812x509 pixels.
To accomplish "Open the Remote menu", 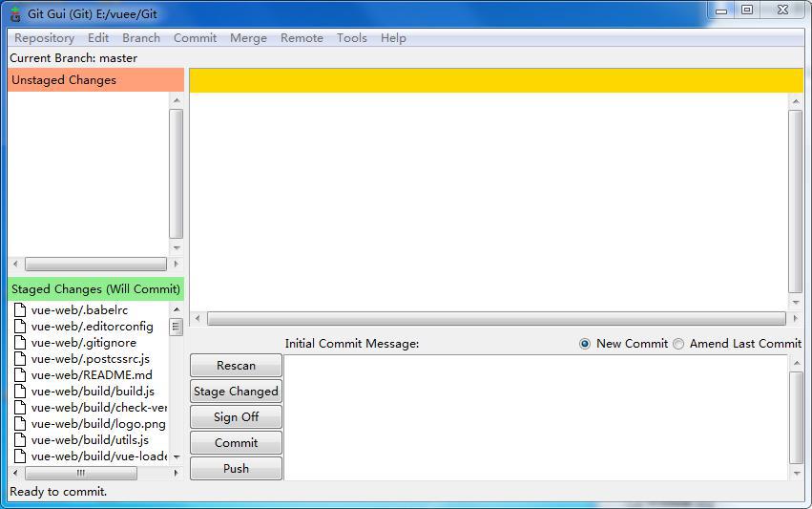I will [302, 38].
